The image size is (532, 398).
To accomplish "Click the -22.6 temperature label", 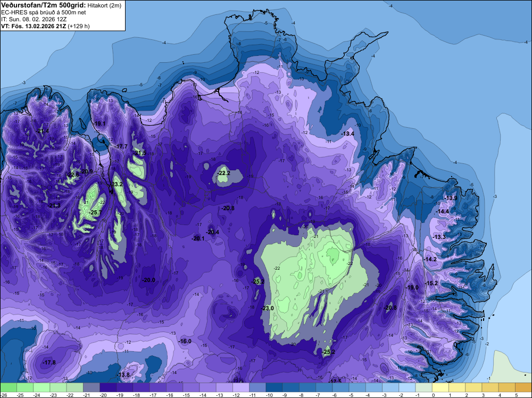I will point(72,175).
